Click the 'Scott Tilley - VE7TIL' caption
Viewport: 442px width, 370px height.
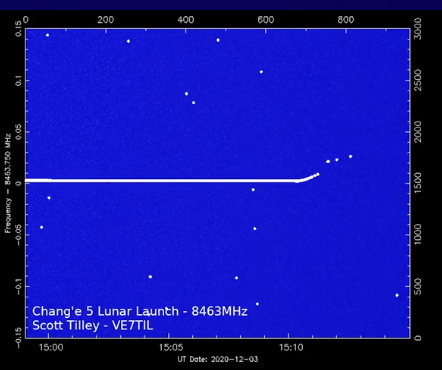pyautogui.click(x=93, y=325)
